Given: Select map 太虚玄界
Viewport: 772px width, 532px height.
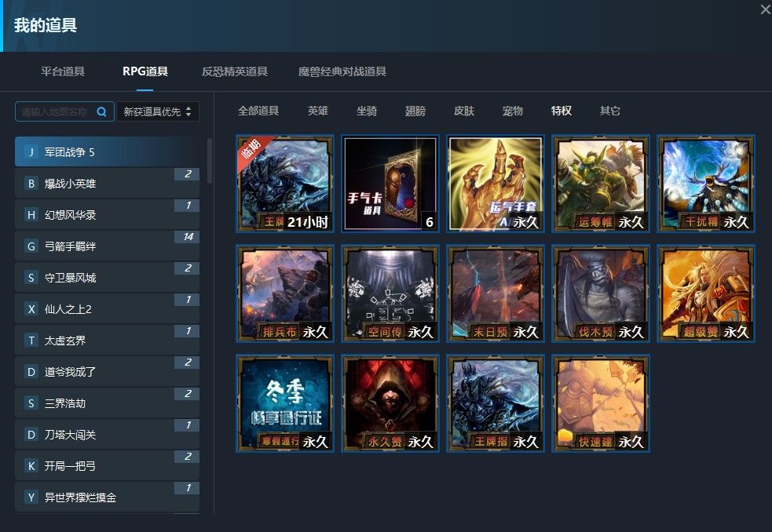Looking at the screenshot, I should pos(107,341).
